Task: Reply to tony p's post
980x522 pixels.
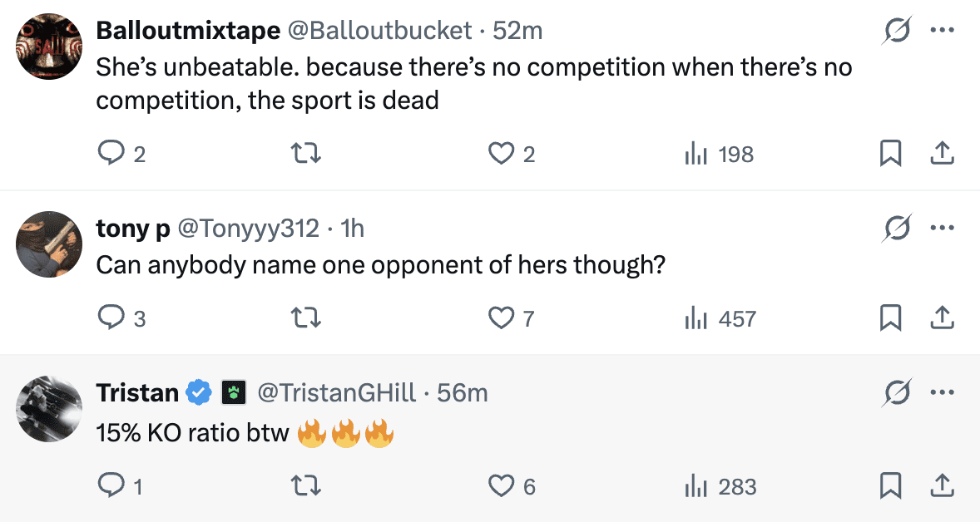Action: point(111,318)
